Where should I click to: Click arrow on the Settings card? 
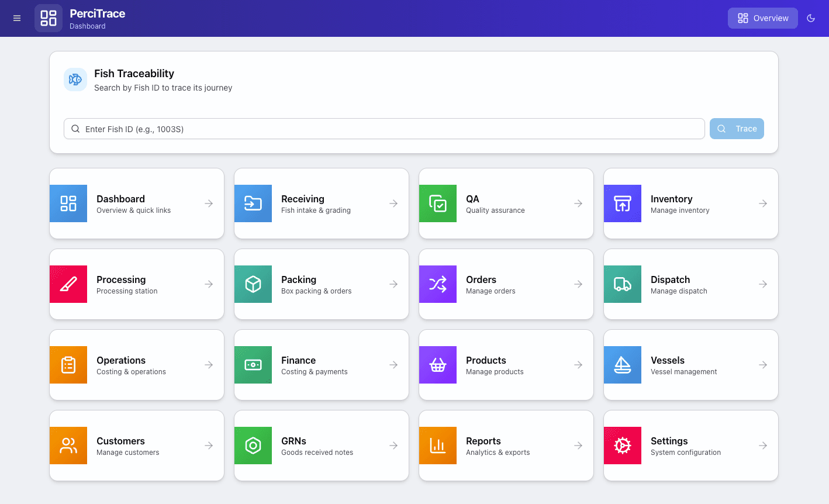(763, 446)
